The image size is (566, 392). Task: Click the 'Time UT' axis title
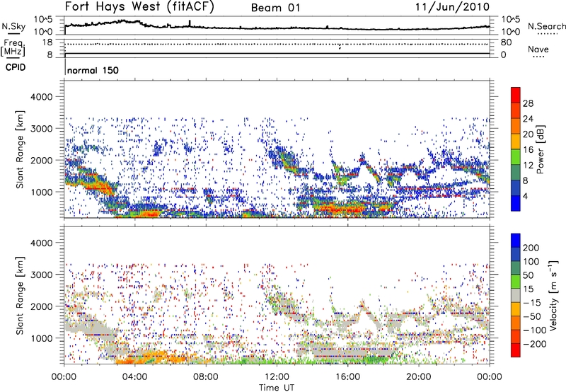277,387
